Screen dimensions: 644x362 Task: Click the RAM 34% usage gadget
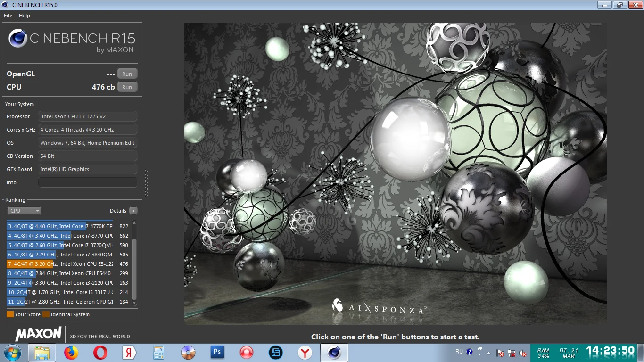click(x=543, y=353)
